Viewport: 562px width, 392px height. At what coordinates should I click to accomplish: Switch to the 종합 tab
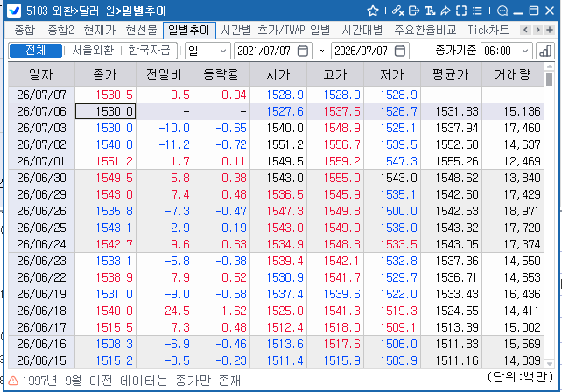(25, 30)
